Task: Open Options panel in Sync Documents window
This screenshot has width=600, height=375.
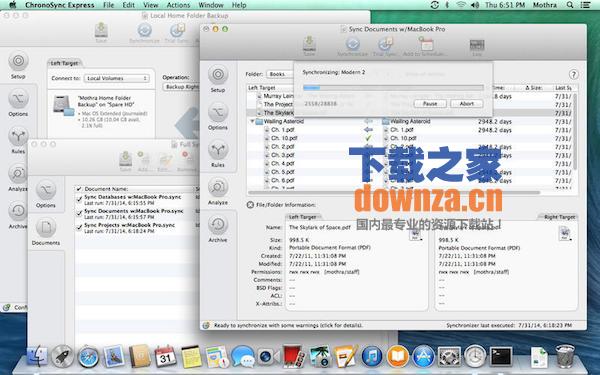Action: click(x=218, y=116)
